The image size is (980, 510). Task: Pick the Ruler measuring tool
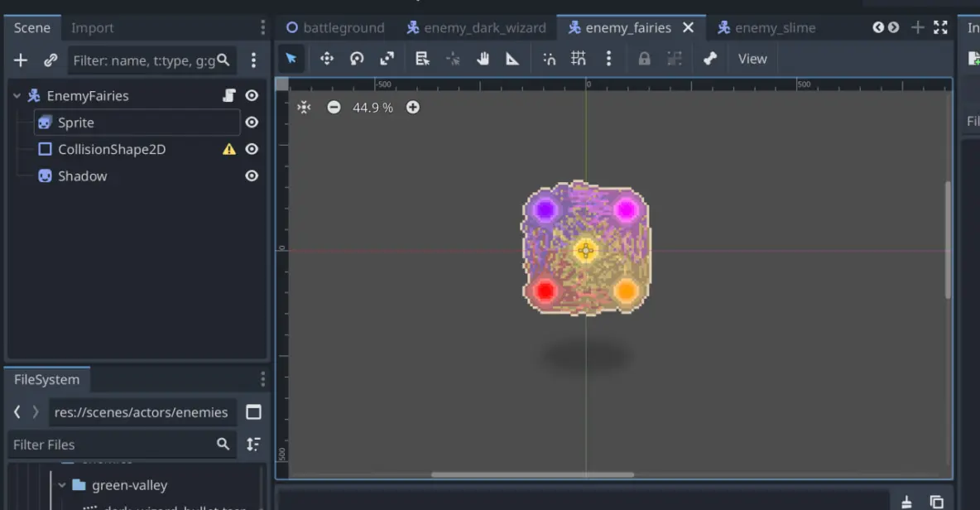point(512,59)
